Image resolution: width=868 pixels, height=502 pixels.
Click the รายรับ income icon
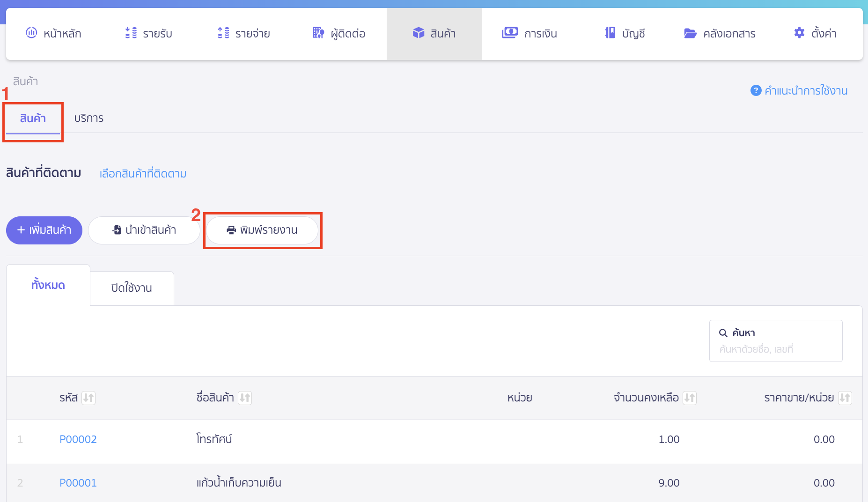(131, 33)
